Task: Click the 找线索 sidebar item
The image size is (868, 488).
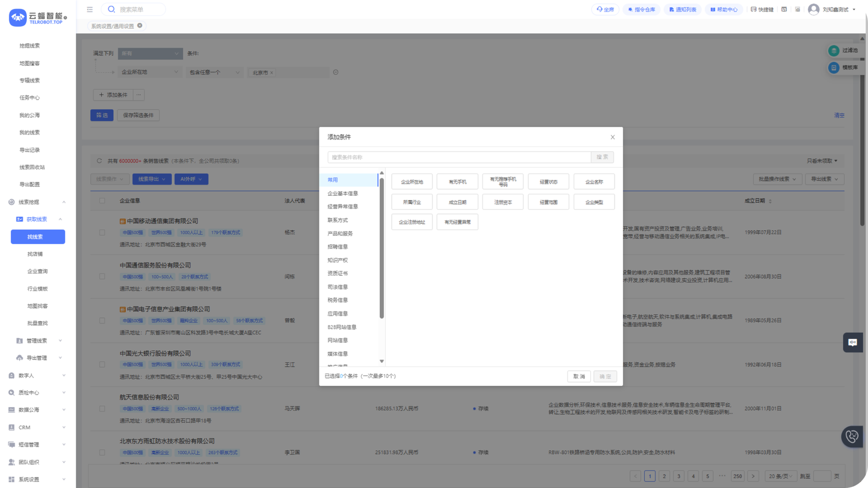Action: [38, 237]
